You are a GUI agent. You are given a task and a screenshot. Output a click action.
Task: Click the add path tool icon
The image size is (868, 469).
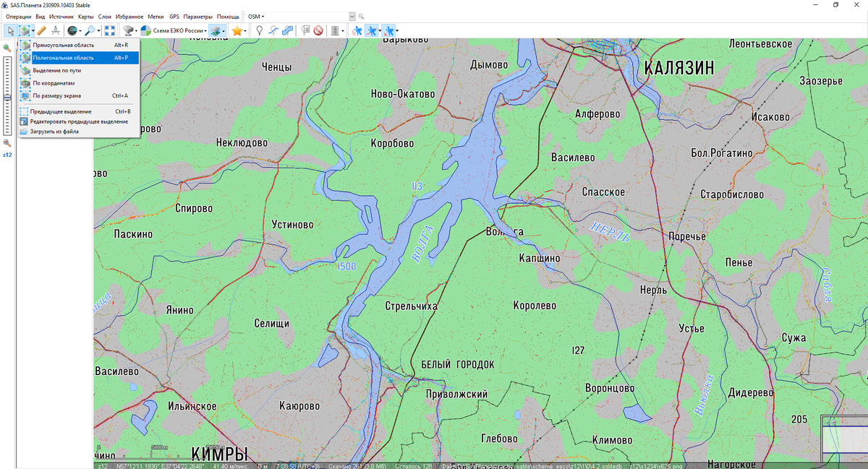273,30
